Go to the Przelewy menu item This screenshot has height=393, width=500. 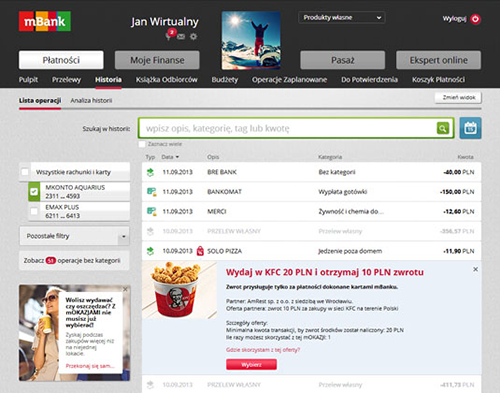[x=66, y=79]
